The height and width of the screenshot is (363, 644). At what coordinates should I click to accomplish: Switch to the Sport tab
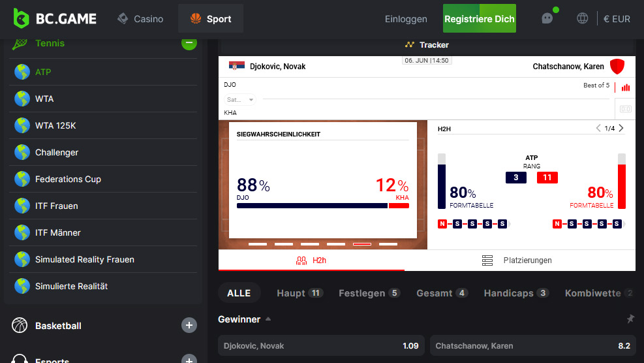click(211, 18)
